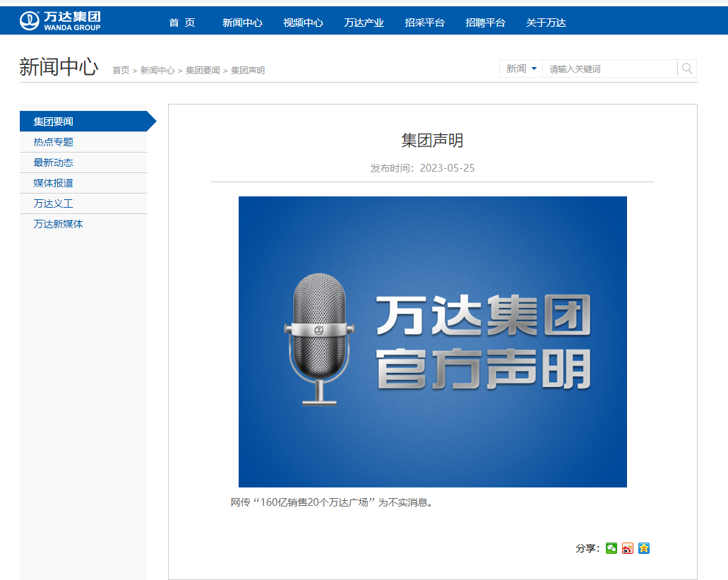Share the article via QQ Zone star icon

click(644, 548)
